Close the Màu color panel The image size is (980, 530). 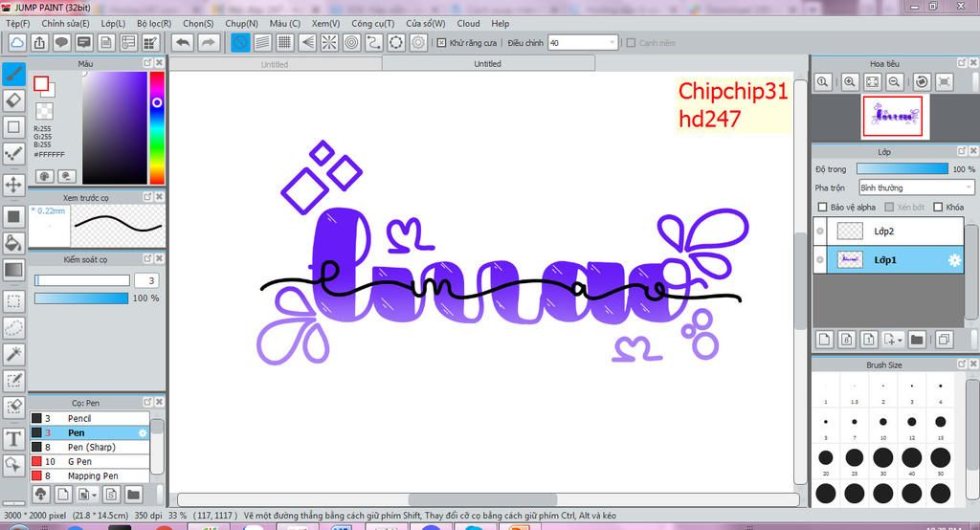(160, 63)
